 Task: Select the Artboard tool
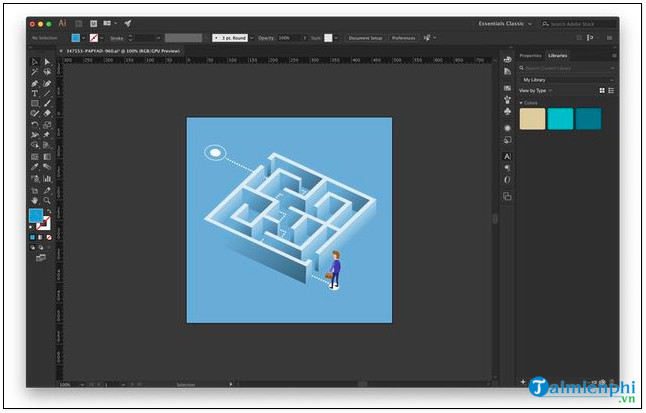click(x=35, y=190)
